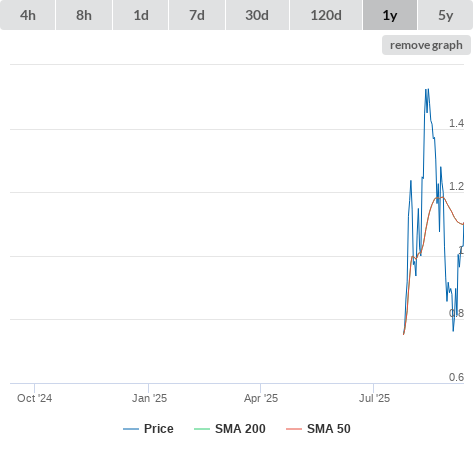Open the 7d time range view
The height and width of the screenshot is (455, 474).
pos(197,15)
